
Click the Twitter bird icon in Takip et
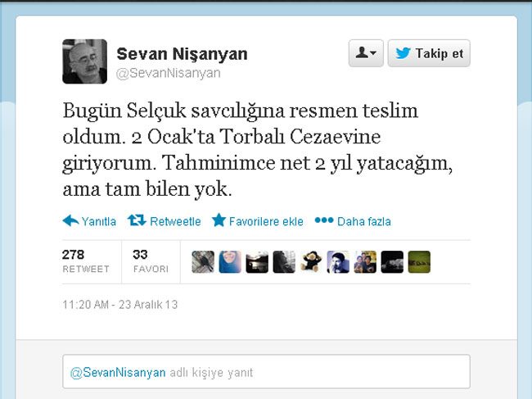pos(403,53)
